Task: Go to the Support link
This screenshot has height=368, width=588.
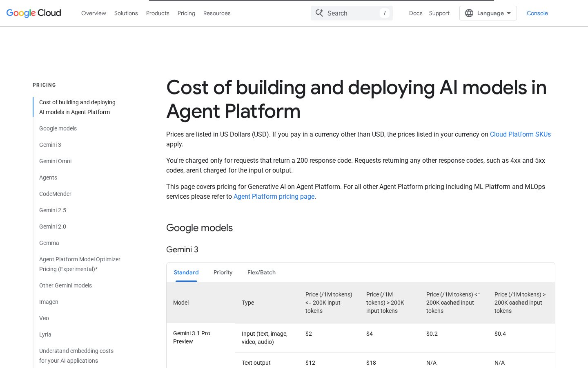Action: pos(439,13)
